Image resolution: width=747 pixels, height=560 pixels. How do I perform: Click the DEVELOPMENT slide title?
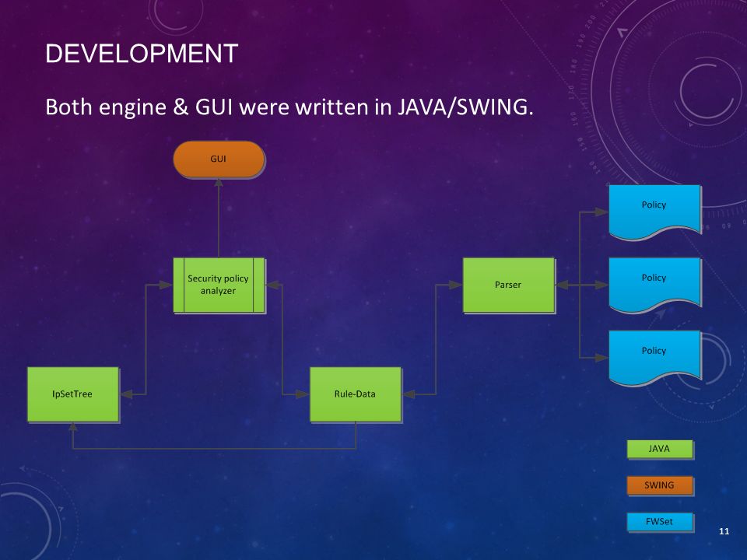[x=142, y=54]
